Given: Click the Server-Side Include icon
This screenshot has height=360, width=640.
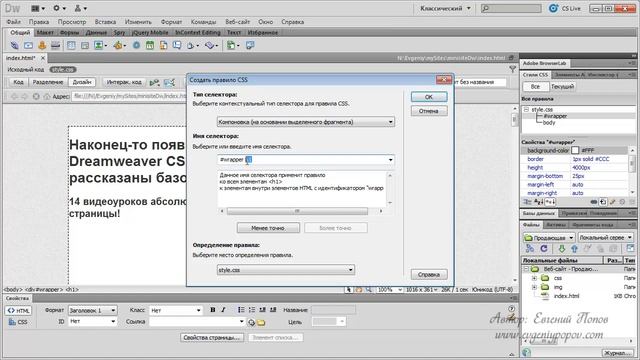Looking at the screenshot, I should 163,45.
